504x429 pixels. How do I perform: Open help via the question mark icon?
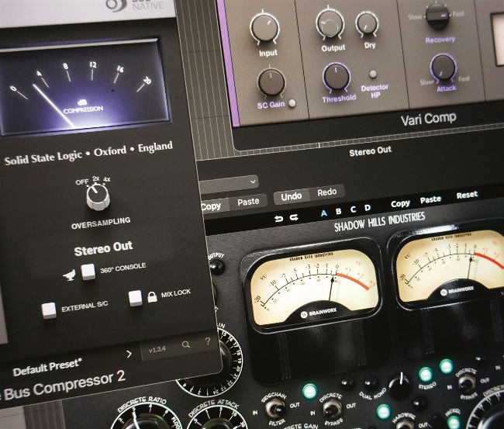coord(207,342)
